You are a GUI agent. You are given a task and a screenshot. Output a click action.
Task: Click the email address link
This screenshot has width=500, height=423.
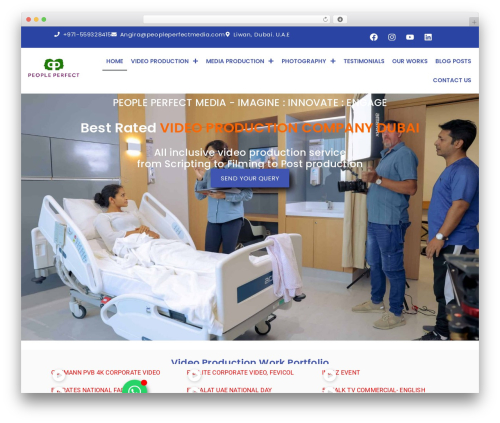point(172,34)
